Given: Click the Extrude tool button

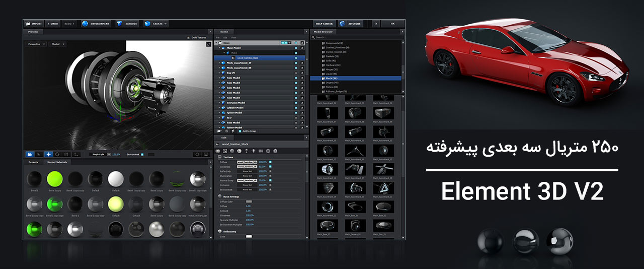Looking at the screenshot, I should [127, 24].
